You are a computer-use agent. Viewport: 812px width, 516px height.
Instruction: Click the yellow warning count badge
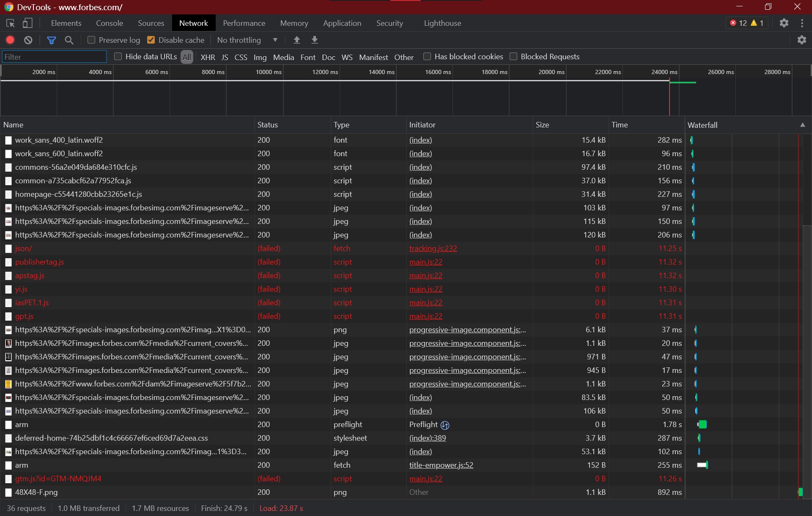tap(757, 23)
